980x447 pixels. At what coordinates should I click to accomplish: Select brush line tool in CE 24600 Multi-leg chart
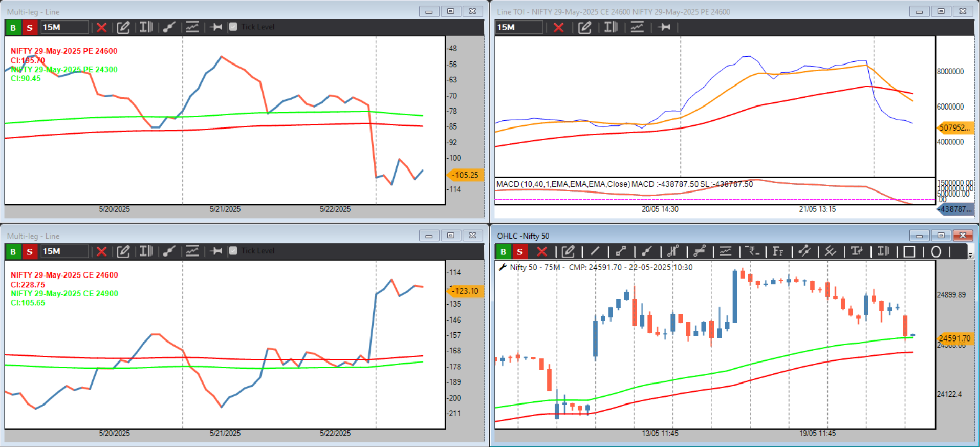pyautogui.click(x=169, y=251)
